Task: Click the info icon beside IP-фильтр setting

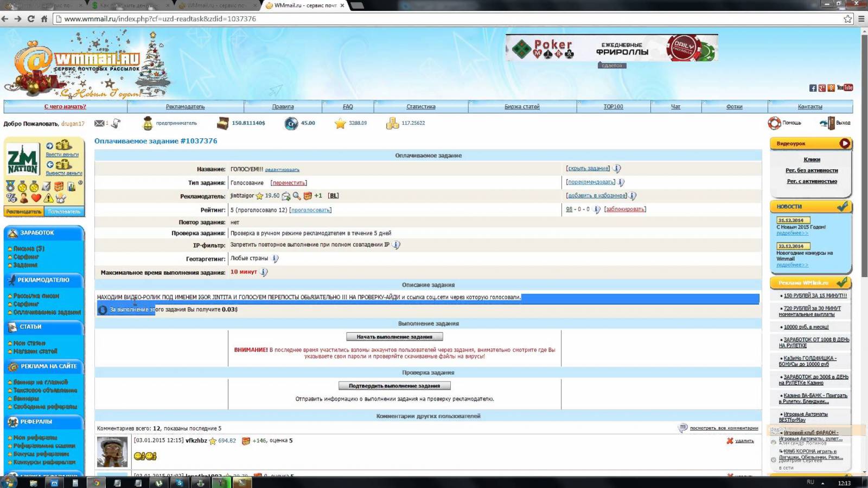Action: [397, 245]
